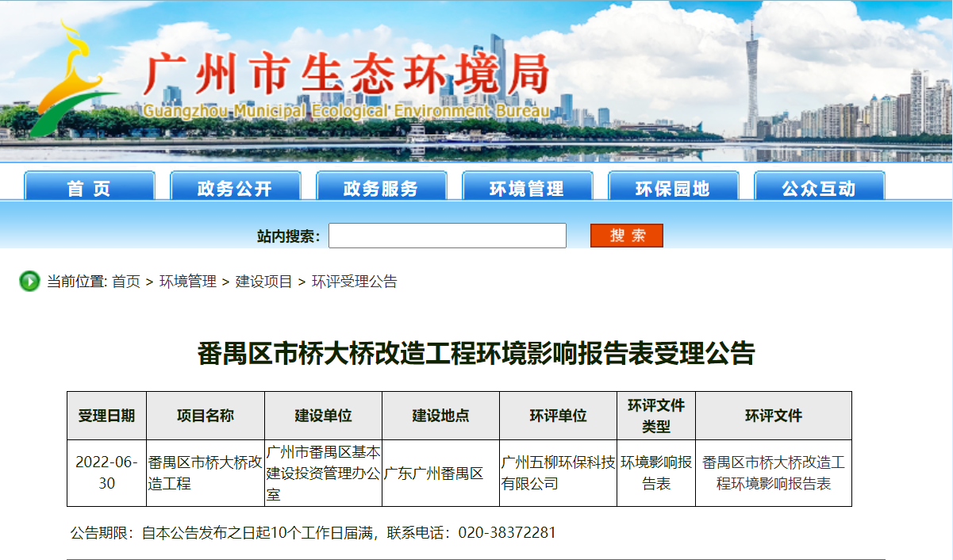Click the 受理日期 column header

(x=106, y=416)
